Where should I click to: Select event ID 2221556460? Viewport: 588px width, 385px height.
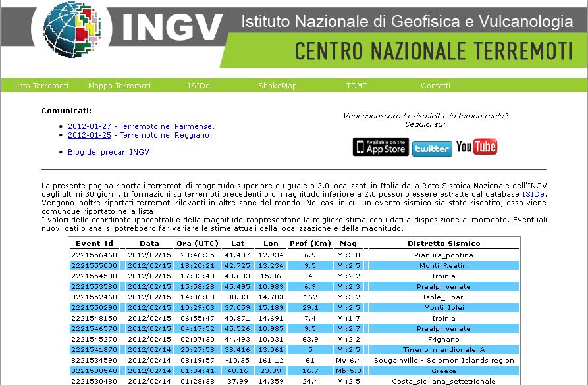click(x=94, y=255)
